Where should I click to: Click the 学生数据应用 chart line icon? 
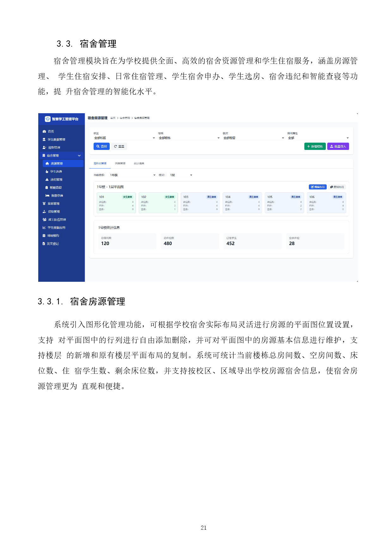click(44, 228)
